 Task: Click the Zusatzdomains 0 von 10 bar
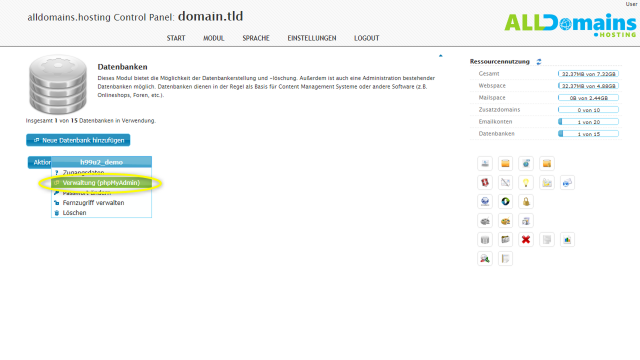pos(588,110)
